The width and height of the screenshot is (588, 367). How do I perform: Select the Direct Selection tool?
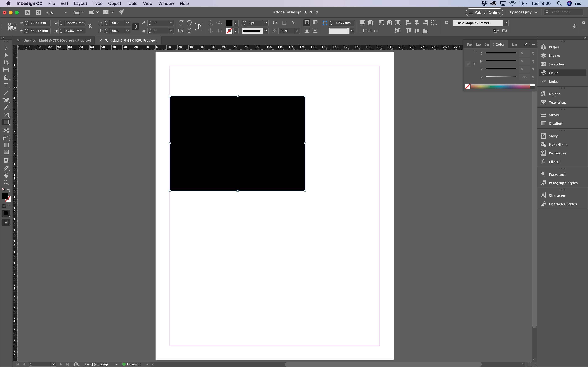(x=6, y=55)
